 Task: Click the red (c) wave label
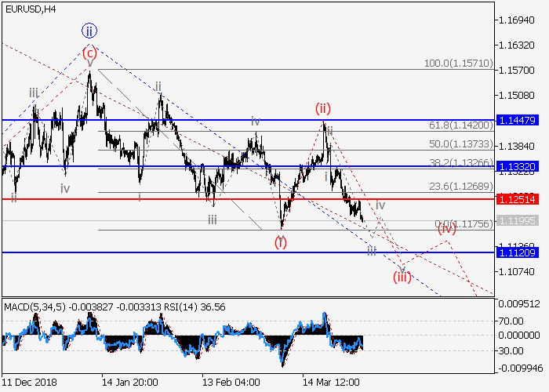[89, 53]
